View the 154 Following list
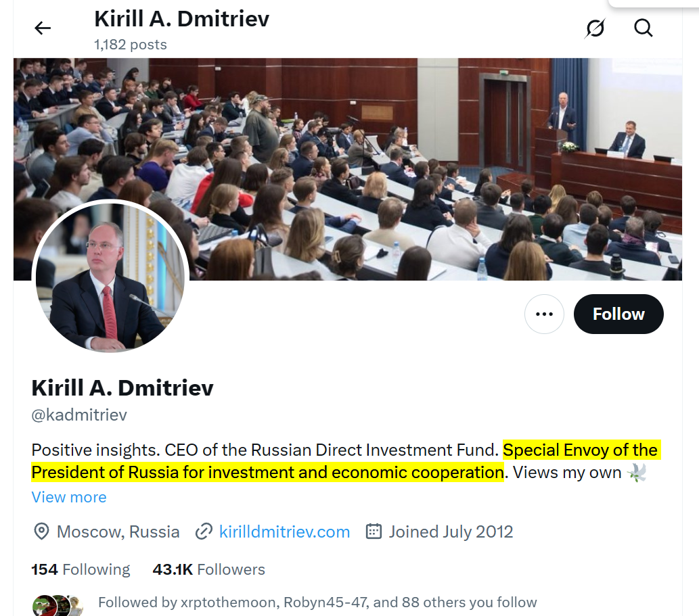699x616 pixels. [81, 569]
